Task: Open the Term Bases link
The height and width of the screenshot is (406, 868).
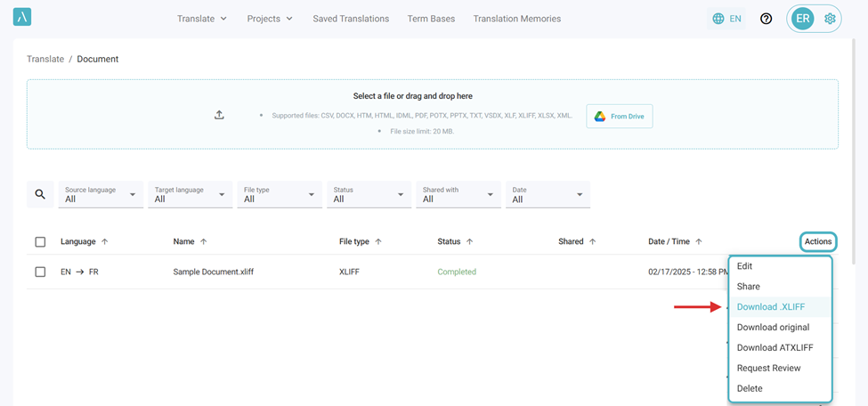Action: [x=431, y=19]
